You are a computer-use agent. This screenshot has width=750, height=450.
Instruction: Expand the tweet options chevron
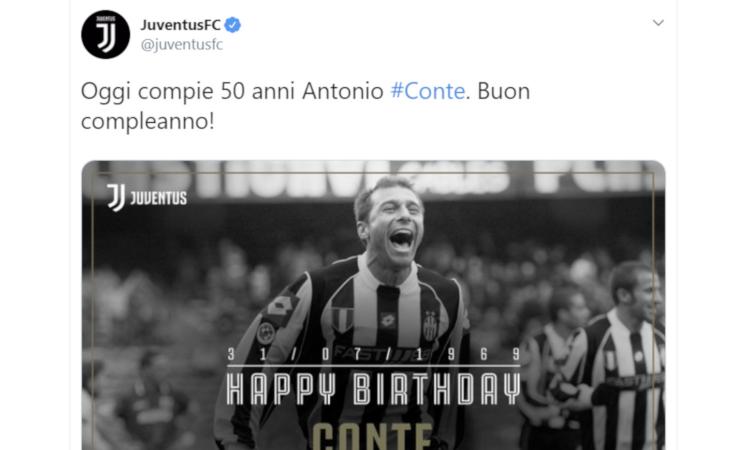point(658,22)
